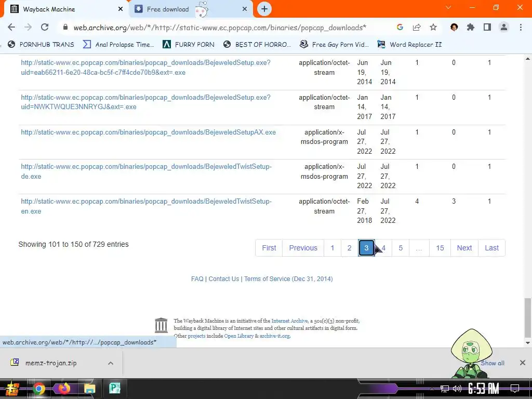The height and width of the screenshot is (399, 532).
Task: Go to the Next page of entries
Action: click(x=464, y=248)
